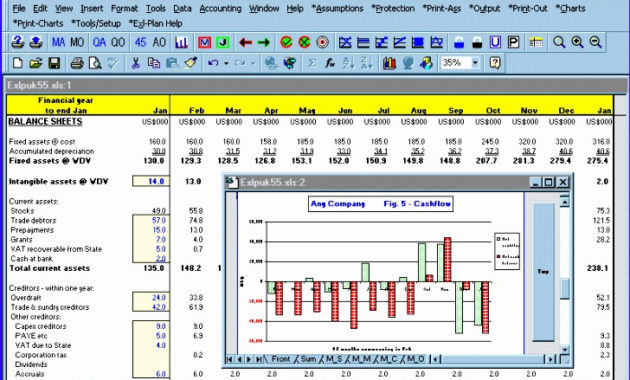Open the Accounting menu

tap(220, 8)
